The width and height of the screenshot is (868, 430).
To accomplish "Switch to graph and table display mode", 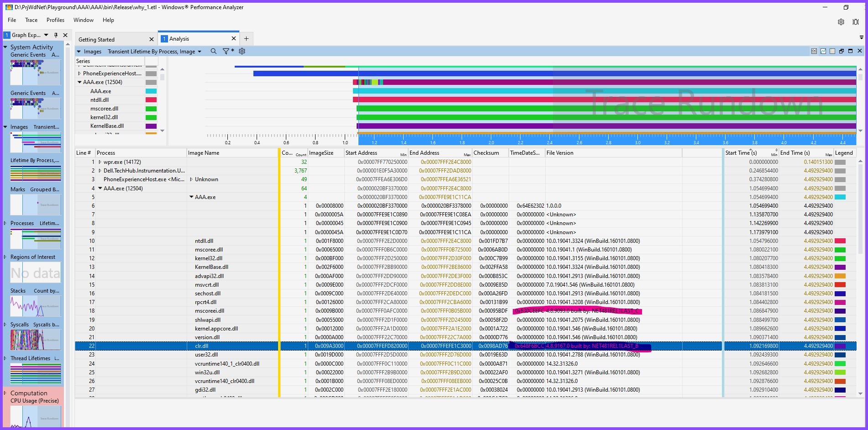I will coord(814,51).
